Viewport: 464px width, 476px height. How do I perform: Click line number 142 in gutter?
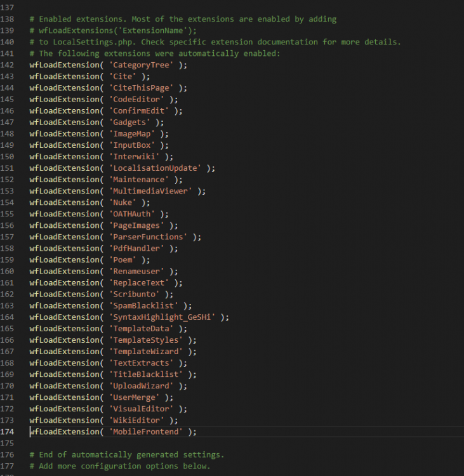pos(7,65)
